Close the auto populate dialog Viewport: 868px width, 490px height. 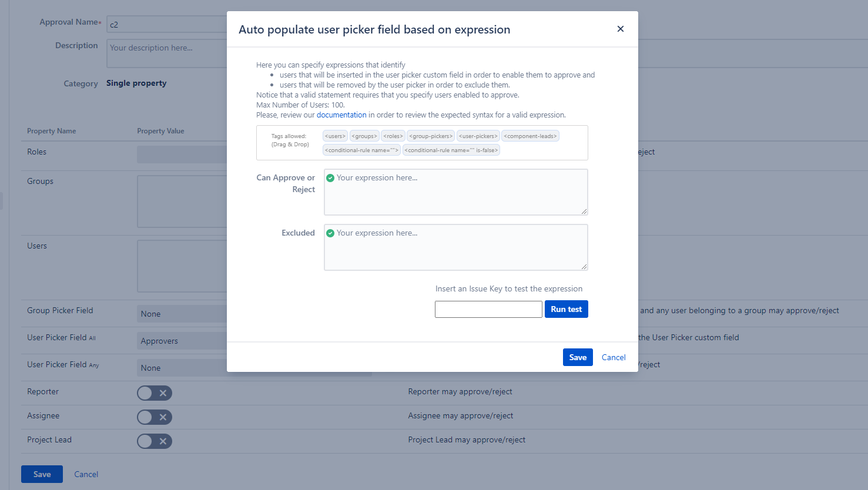pyautogui.click(x=620, y=29)
